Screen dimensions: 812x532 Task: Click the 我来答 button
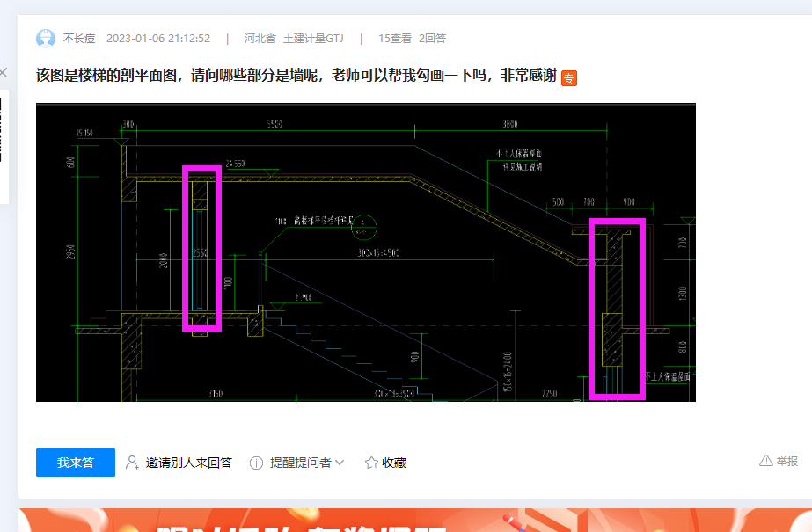click(76, 463)
